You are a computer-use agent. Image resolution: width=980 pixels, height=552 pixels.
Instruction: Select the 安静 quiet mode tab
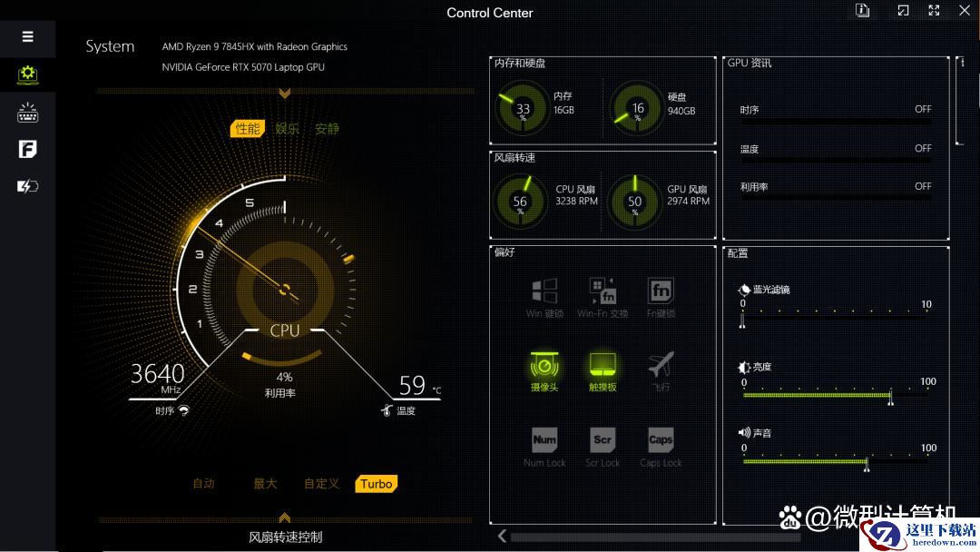pyautogui.click(x=327, y=129)
